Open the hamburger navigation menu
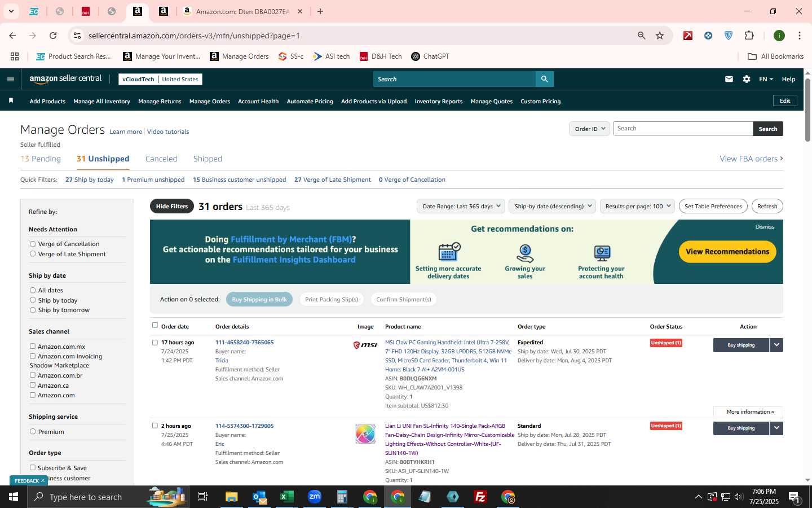The image size is (812, 508). pyautogui.click(x=11, y=79)
